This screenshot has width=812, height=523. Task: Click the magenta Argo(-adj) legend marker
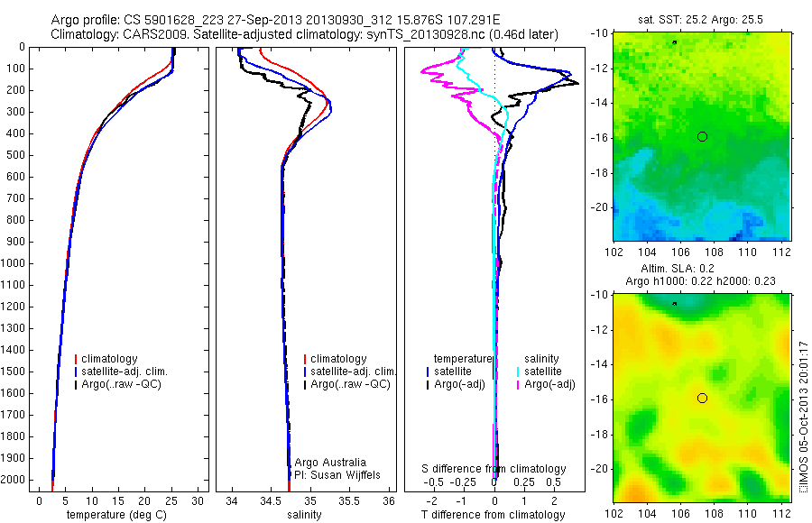(x=518, y=384)
